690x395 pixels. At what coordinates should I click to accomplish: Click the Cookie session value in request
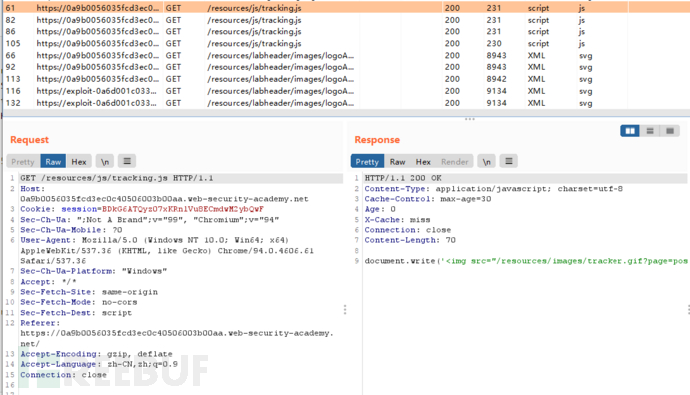(x=183, y=209)
